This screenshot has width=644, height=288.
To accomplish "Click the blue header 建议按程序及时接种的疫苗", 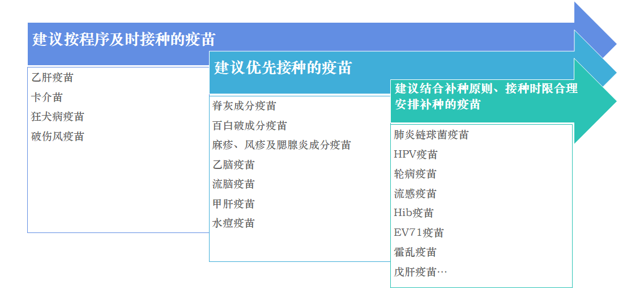I will 124,40.
